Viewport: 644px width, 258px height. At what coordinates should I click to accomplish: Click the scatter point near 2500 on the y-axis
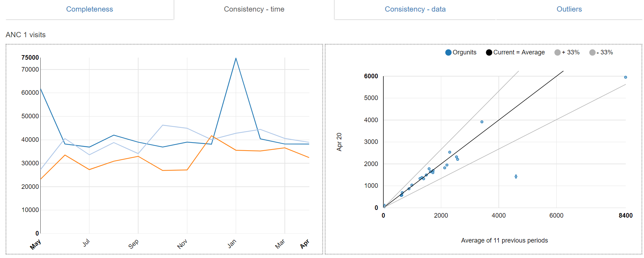coord(450,152)
